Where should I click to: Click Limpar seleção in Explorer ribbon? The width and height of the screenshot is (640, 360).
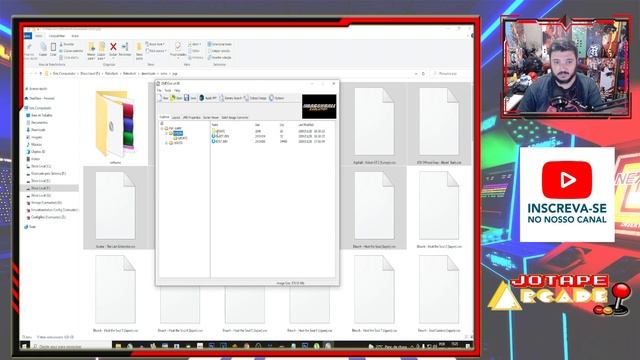click(220, 51)
